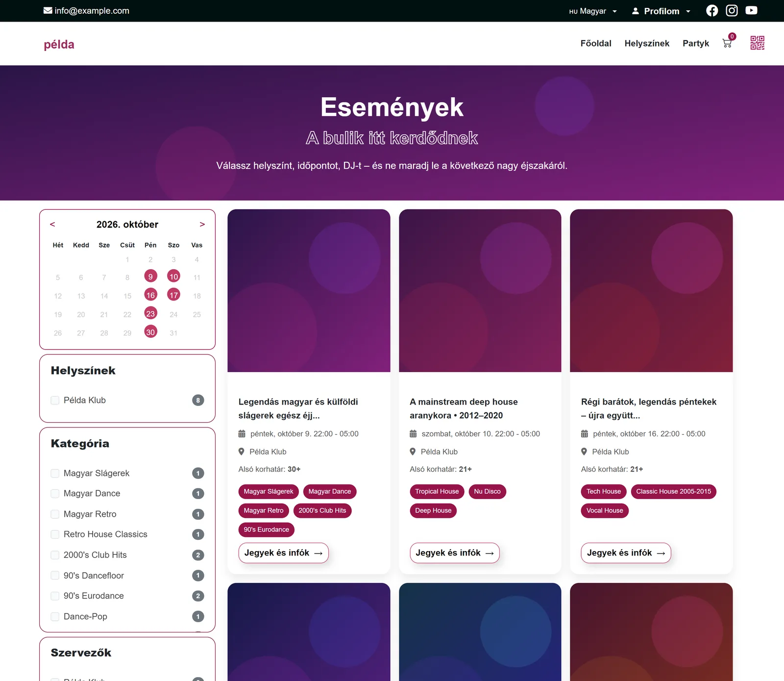This screenshot has height=681, width=784.
Task: Select October 23 in the calendar
Action: click(x=150, y=313)
